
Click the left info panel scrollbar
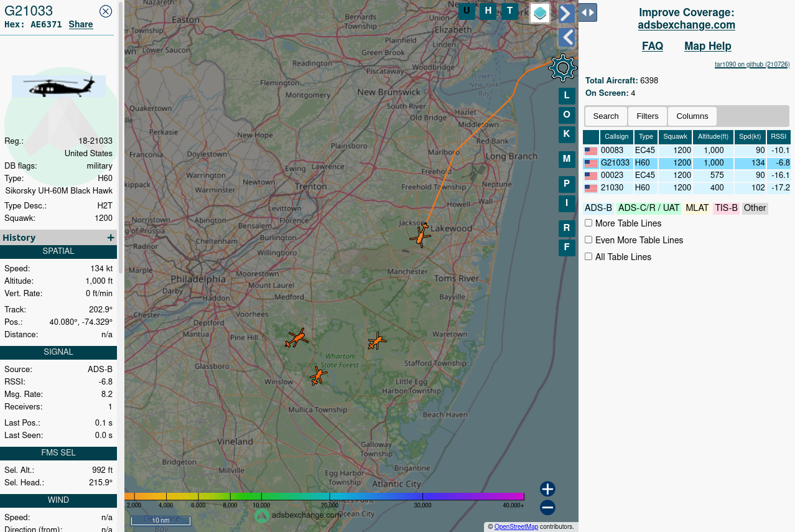121,138
